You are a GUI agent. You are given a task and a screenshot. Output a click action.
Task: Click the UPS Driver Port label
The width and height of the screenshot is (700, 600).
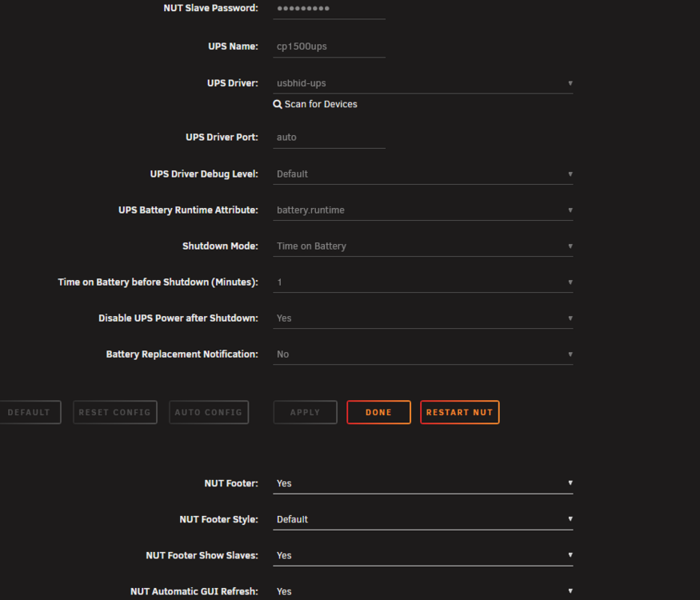222,137
